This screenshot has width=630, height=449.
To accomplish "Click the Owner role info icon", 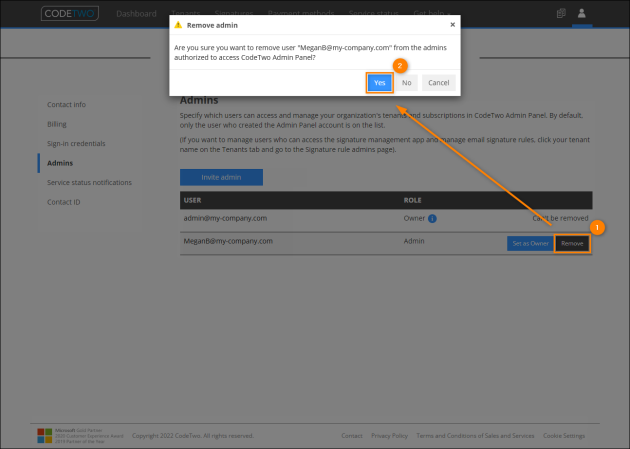I will [432, 218].
